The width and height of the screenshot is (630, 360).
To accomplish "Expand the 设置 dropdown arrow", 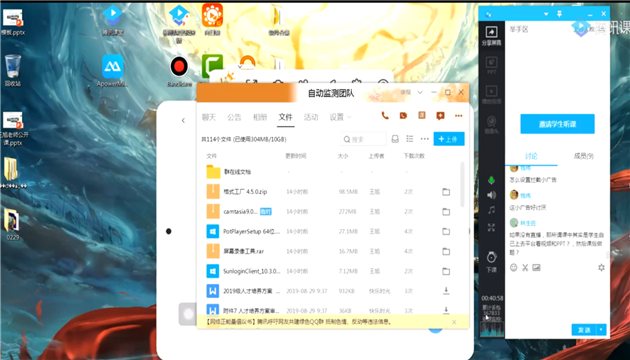I will coord(349,117).
